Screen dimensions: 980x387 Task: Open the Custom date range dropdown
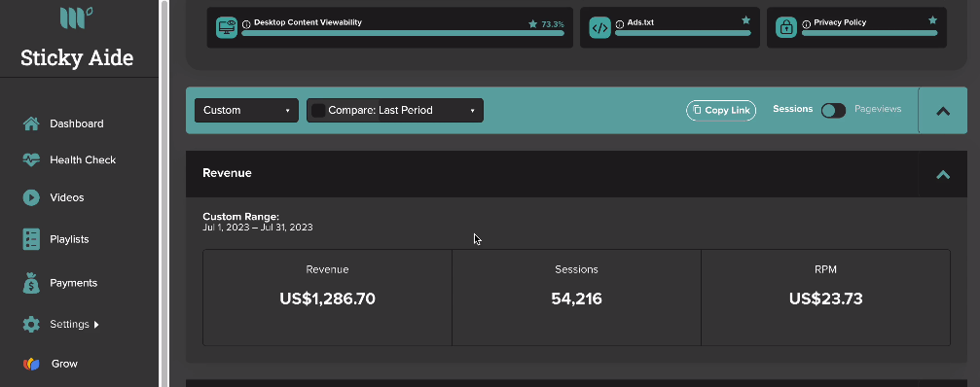coord(246,111)
